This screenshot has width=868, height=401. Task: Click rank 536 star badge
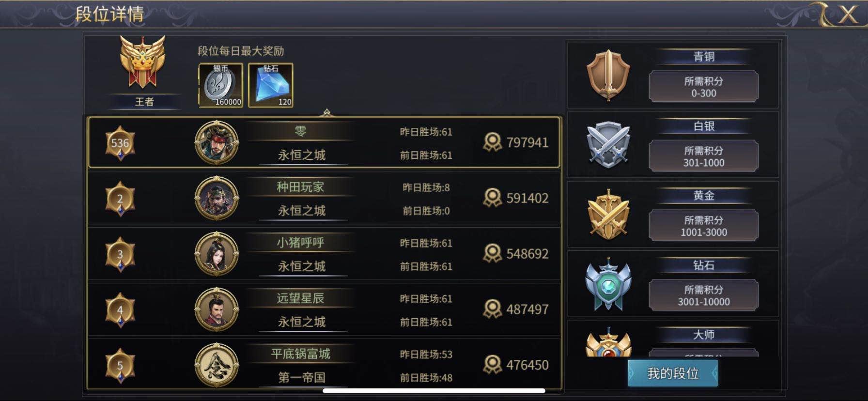tap(120, 143)
